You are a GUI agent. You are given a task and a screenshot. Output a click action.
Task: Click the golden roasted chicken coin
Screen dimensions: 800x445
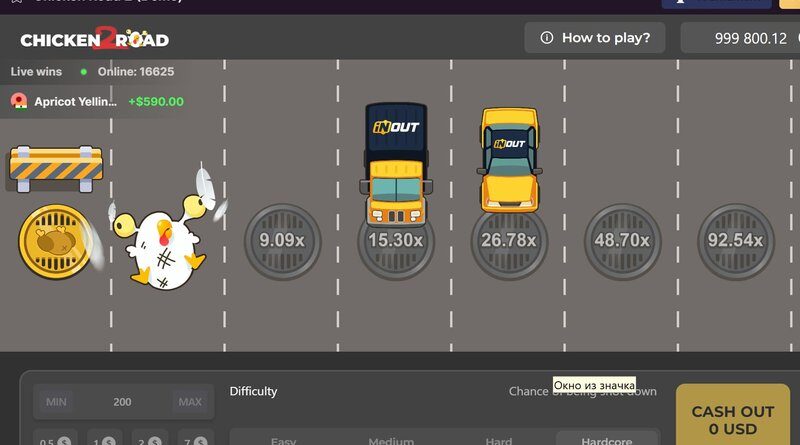pos(56,241)
